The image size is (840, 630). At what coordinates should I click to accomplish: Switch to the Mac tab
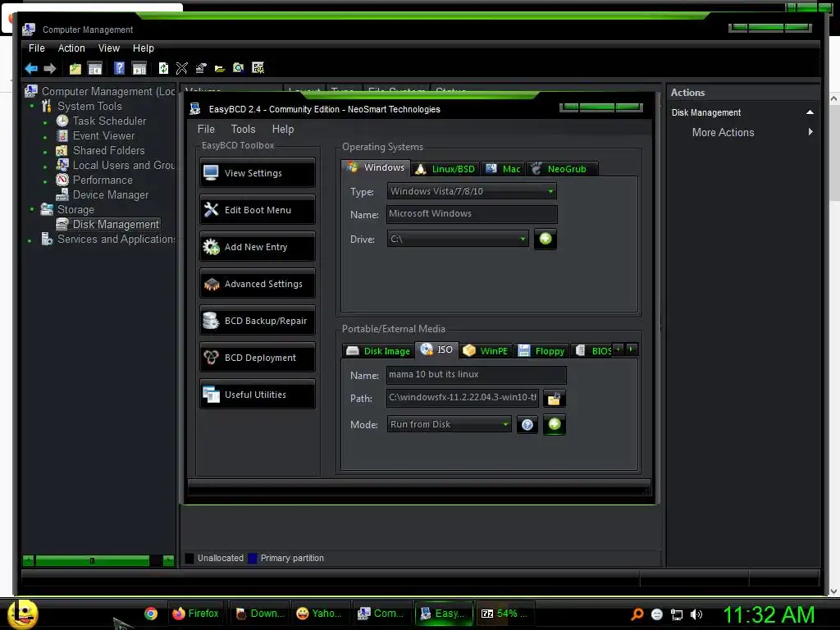[x=503, y=169]
